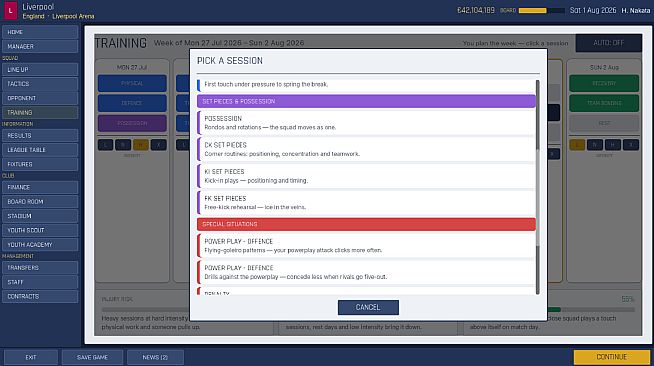Image resolution: width=654 pixels, height=366 pixels.
Task: Click SAVE GAME
Action: [x=92, y=357]
